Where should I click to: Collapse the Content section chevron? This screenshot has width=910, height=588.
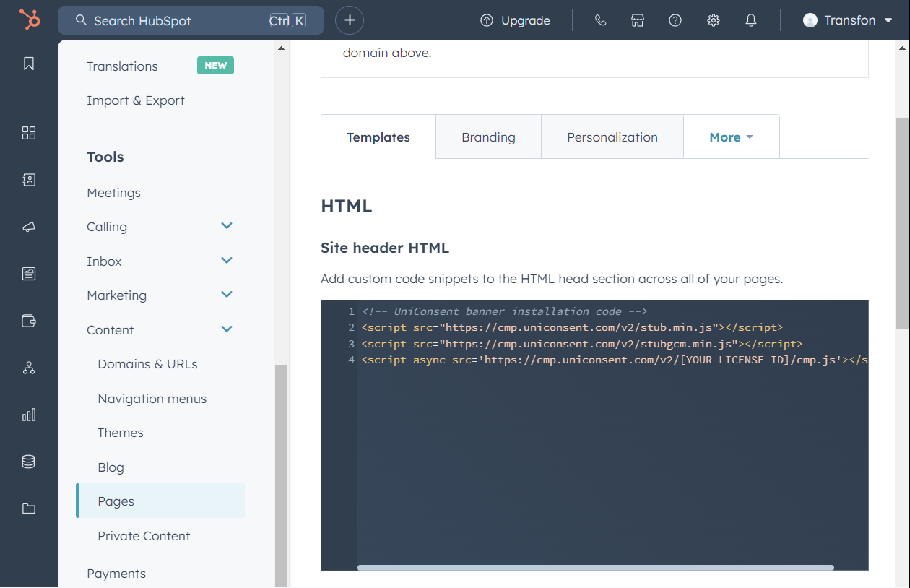coord(227,329)
